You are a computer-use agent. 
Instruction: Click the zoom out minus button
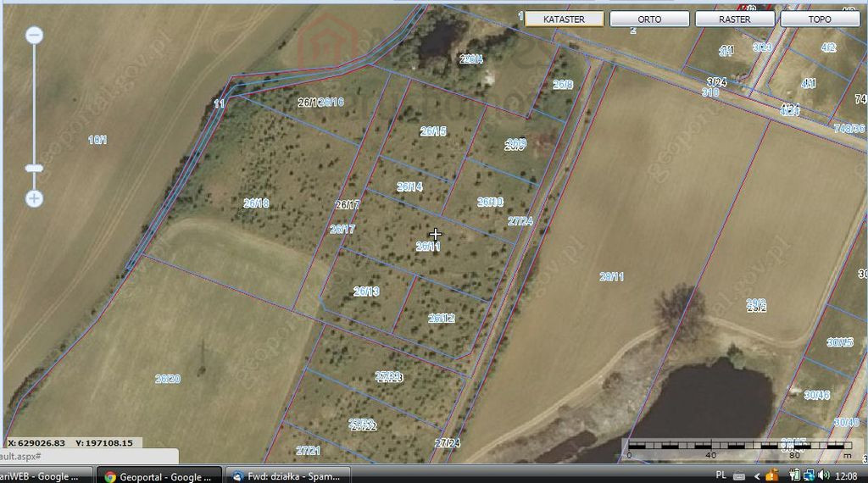pos(34,36)
